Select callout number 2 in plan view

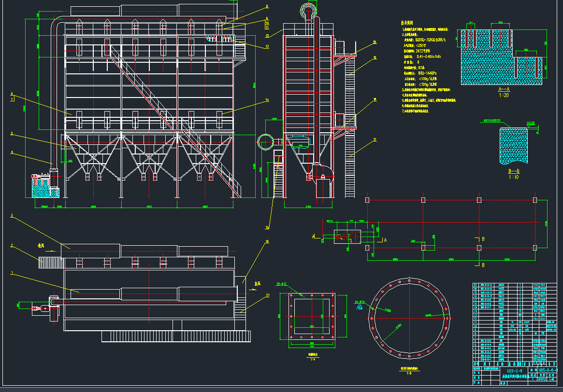pyautogui.click(x=11, y=245)
